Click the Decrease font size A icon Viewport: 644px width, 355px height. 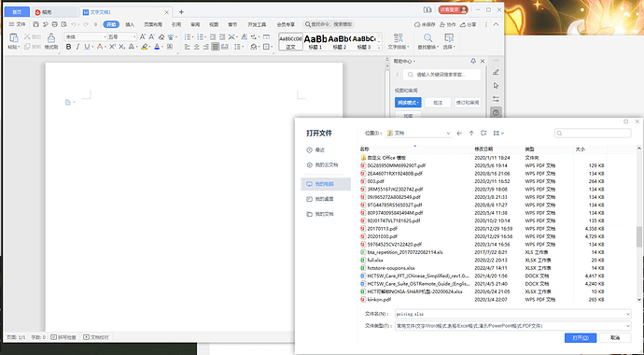(151, 36)
